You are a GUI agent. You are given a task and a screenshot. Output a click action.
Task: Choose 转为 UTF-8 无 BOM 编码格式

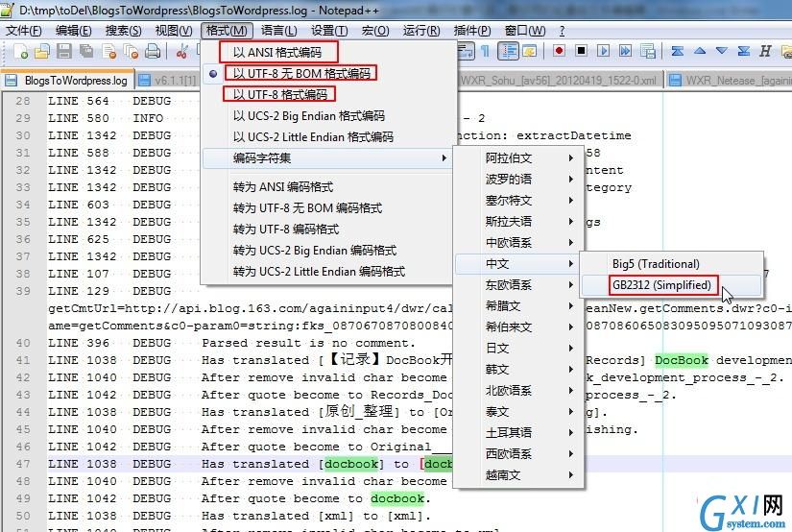click(x=327, y=208)
